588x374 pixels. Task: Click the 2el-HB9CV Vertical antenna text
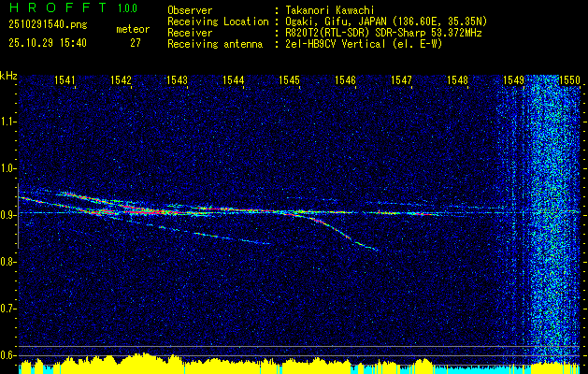[x=365, y=44]
